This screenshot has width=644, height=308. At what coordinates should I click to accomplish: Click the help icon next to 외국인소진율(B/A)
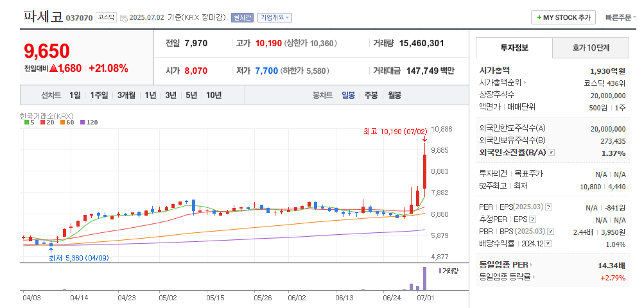click(x=551, y=153)
